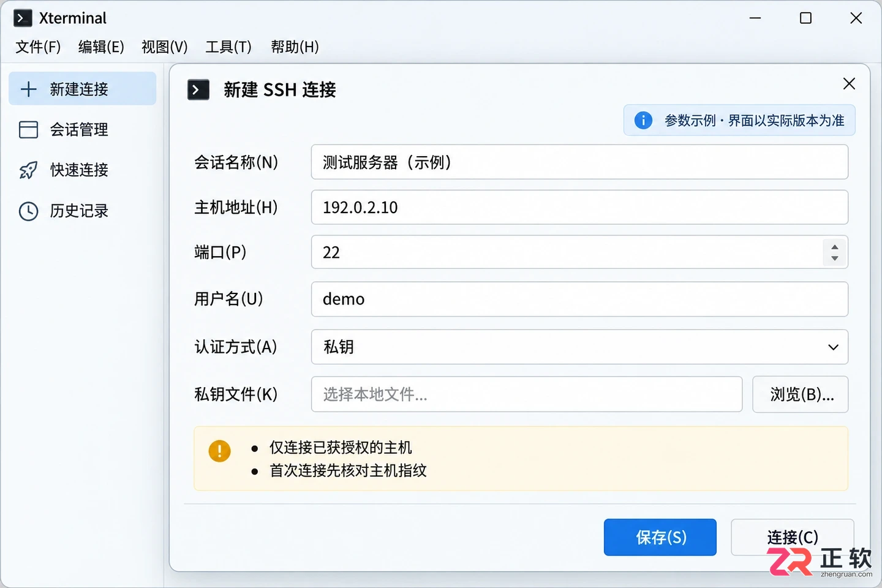Screen dimensions: 882x588
Task: Click the plus icon for 新建连接
Action: 29,89
